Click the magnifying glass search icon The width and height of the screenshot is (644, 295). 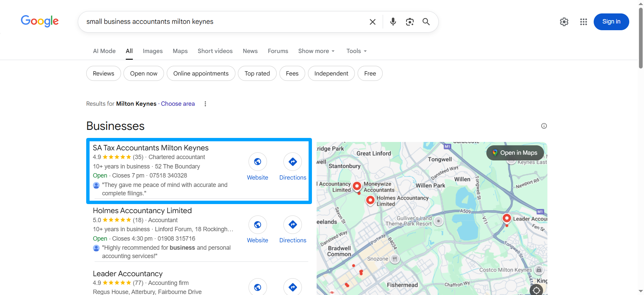426,22
